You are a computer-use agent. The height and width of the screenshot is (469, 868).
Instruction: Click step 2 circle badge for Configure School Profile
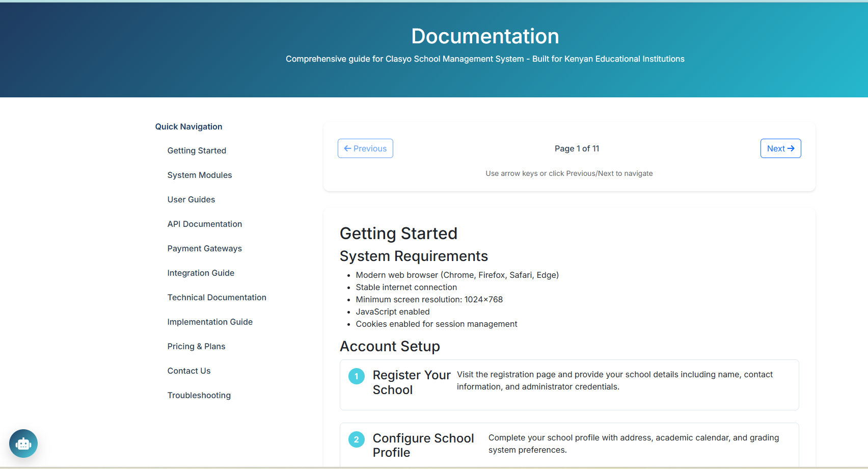(357, 439)
